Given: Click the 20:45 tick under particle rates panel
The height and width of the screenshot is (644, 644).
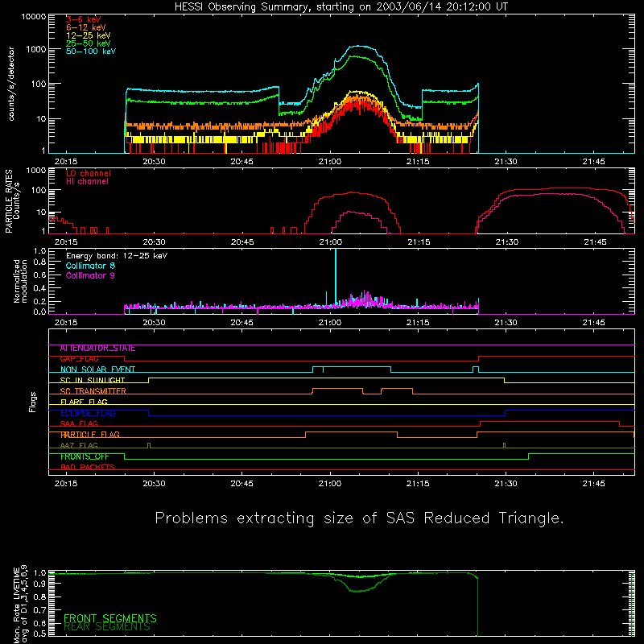Looking at the screenshot, I should [x=242, y=242].
